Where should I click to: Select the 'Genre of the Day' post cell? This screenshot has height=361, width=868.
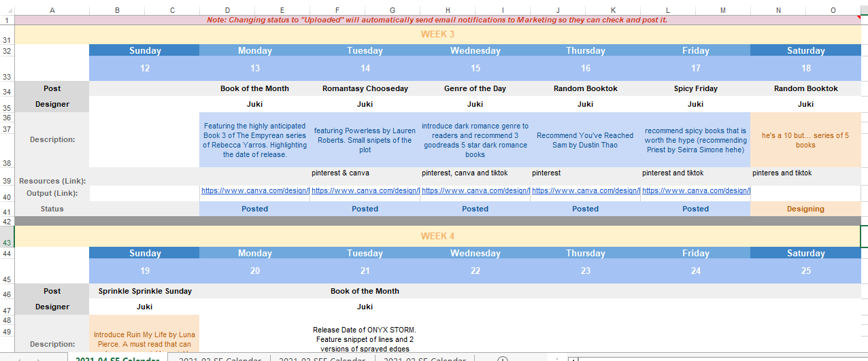pyautogui.click(x=475, y=88)
